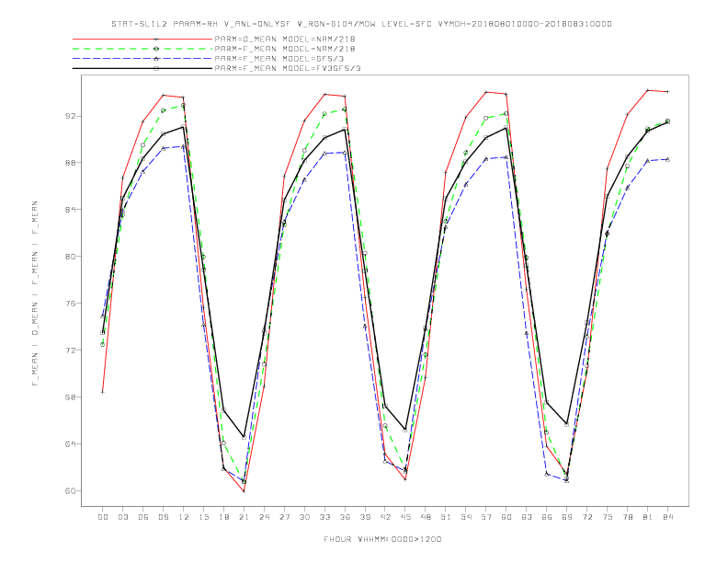The image size is (728, 563).
Task: Select legend entry PARM=F_MEAN MODEL=NAM/218
Action: coord(285,49)
